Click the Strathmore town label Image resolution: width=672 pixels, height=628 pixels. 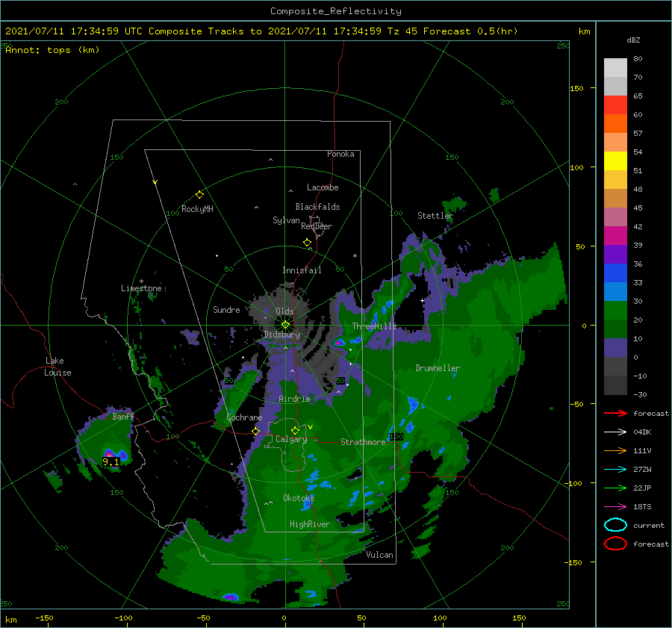click(x=363, y=442)
